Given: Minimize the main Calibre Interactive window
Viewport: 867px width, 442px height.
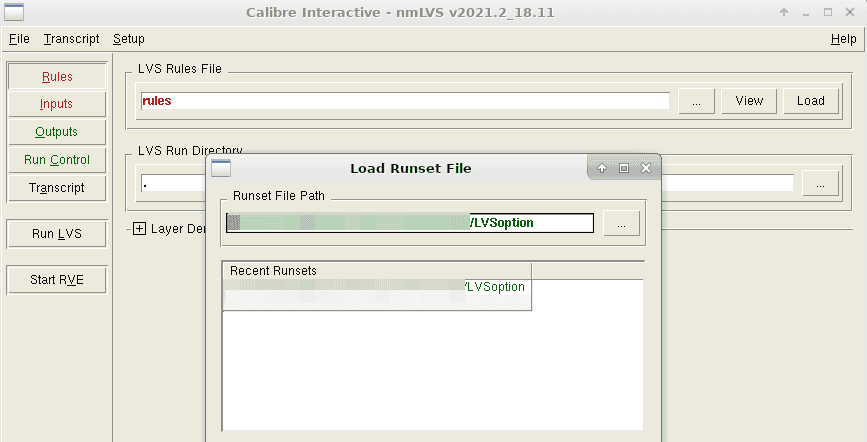Looking at the screenshot, I should pos(806,12).
